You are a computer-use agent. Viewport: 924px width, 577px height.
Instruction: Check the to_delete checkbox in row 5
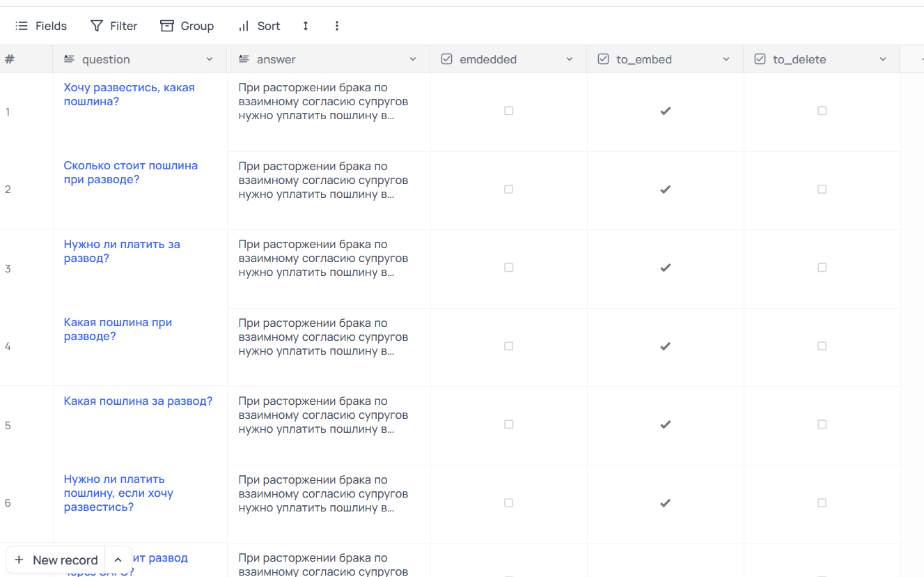click(x=822, y=424)
